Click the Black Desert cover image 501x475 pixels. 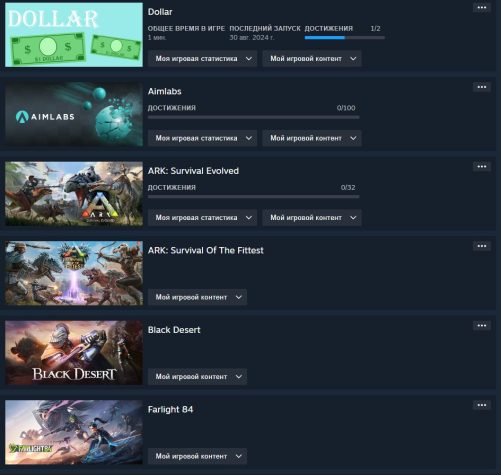click(x=74, y=353)
